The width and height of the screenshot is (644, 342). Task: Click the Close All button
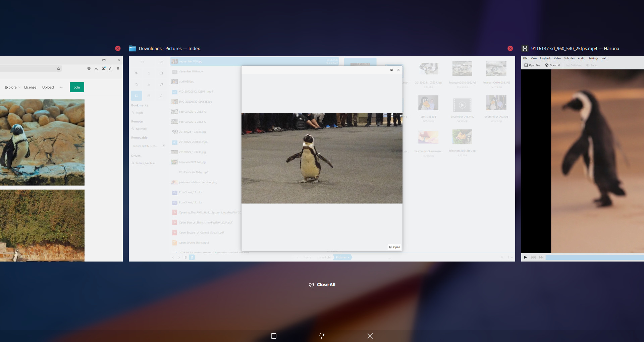click(322, 285)
